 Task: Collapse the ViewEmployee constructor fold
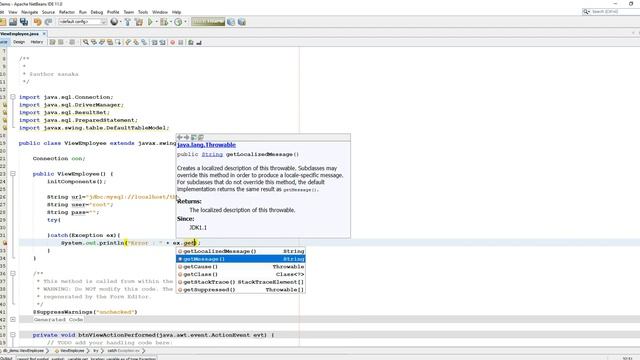(x=13, y=174)
